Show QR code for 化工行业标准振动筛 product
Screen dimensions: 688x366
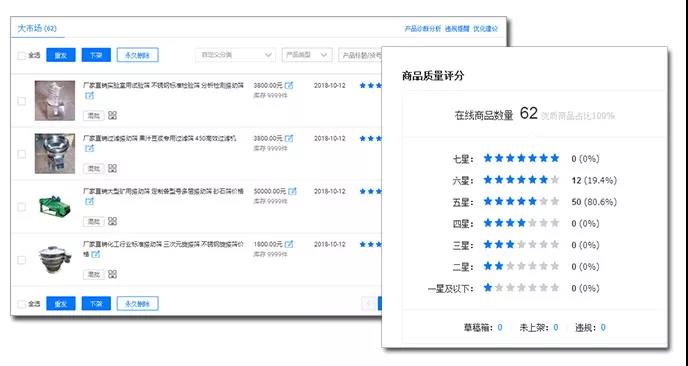112,274
